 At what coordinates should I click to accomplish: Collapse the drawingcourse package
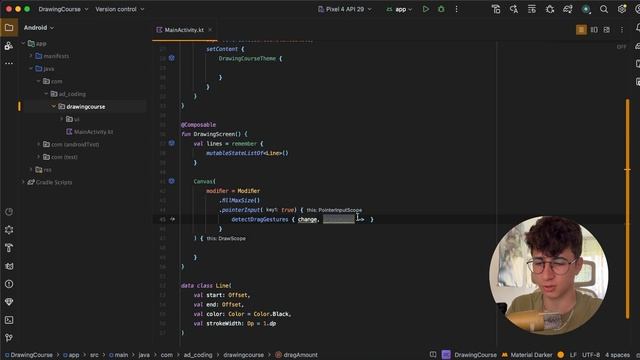pyautogui.click(x=54, y=107)
